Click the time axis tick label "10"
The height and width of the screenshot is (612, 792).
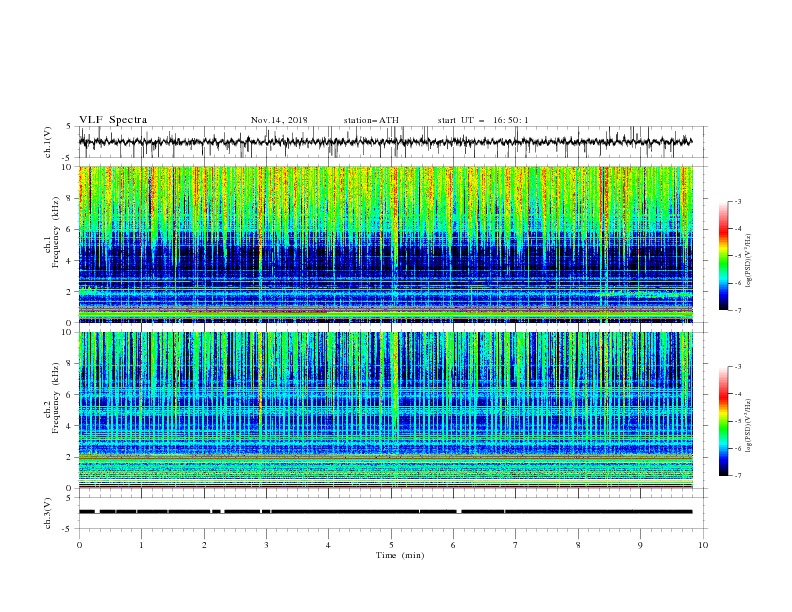(x=703, y=545)
